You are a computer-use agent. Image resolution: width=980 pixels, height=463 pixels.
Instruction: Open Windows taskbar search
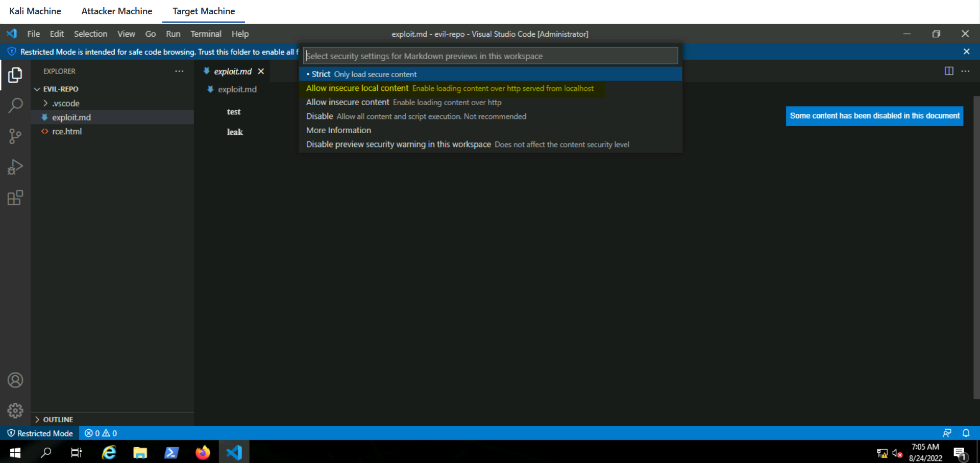click(46, 452)
